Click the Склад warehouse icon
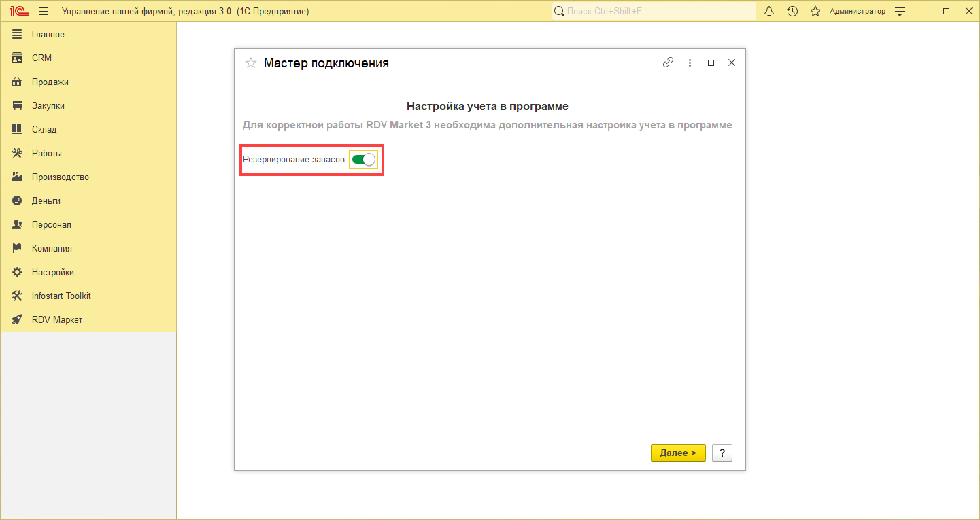 (18, 129)
